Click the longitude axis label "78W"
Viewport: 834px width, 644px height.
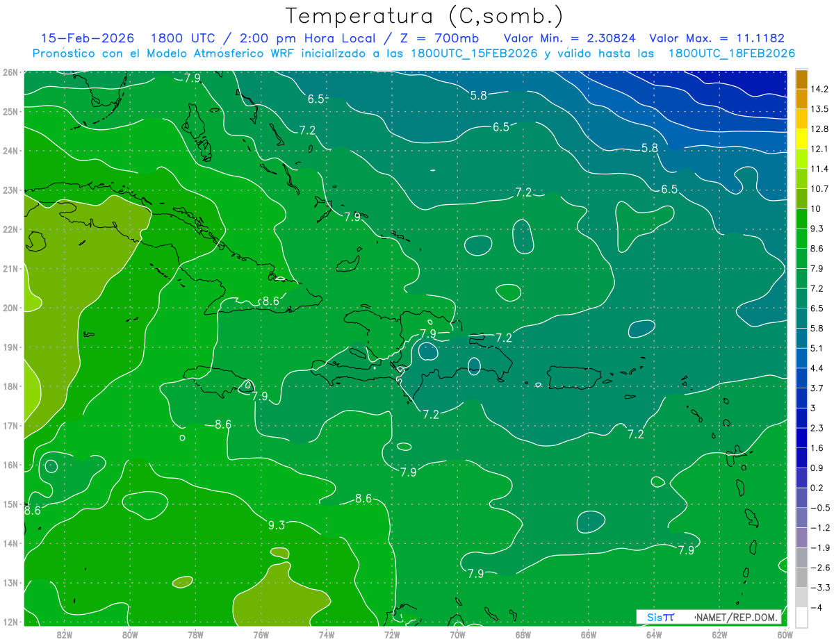coord(195,635)
